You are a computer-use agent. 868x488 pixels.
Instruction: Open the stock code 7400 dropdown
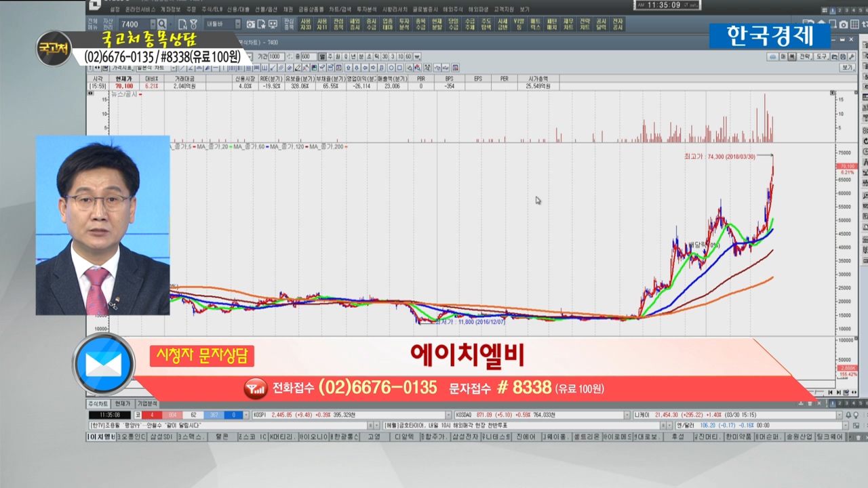coord(153,24)
